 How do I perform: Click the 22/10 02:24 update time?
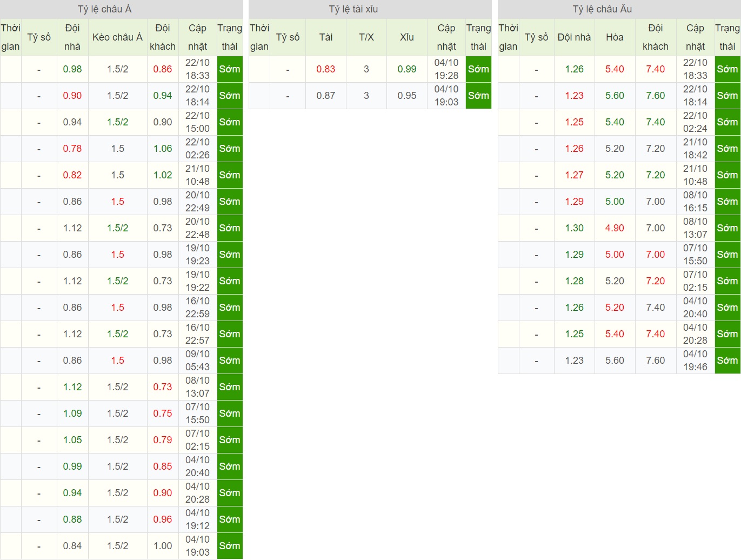695,122
